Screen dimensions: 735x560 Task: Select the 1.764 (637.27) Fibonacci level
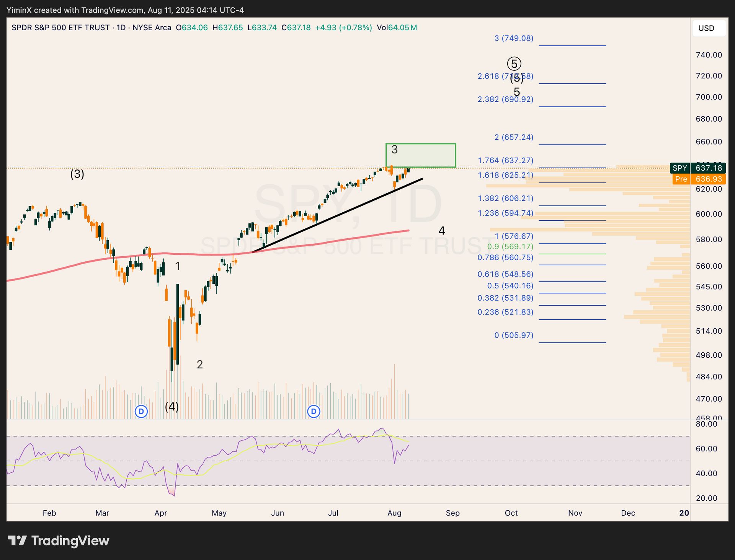[505, 160]
